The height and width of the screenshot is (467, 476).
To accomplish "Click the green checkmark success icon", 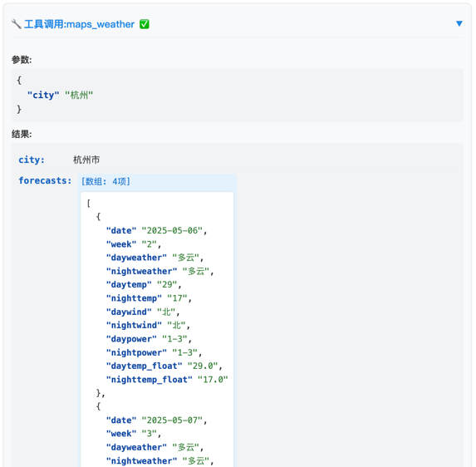I will (145, 24).
